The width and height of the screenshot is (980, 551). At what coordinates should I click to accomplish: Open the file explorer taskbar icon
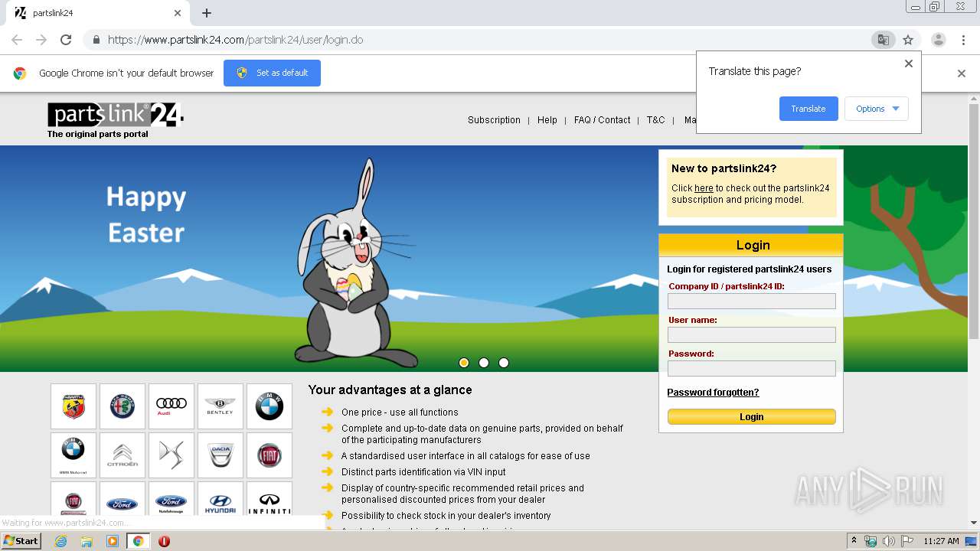(x=87, y=541)
